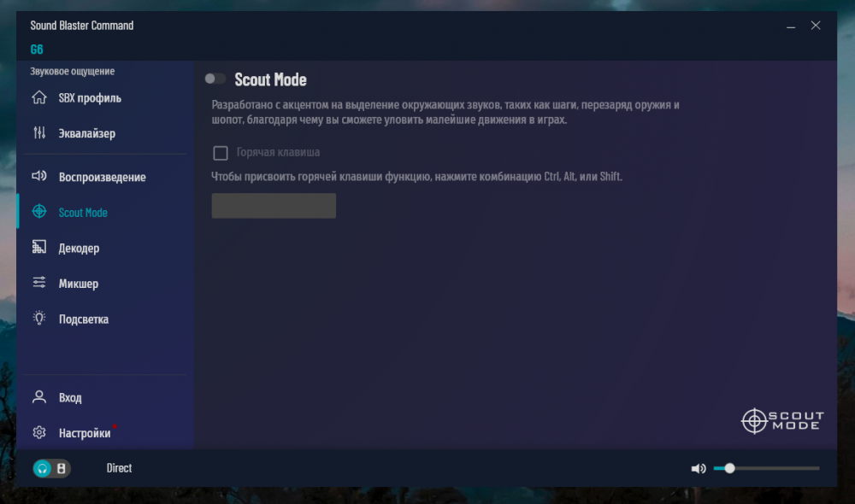Viewport: 855px width, 504px height.
Task: Click the Подсветка lightbulb icon
Action: (x=39, y=319)
